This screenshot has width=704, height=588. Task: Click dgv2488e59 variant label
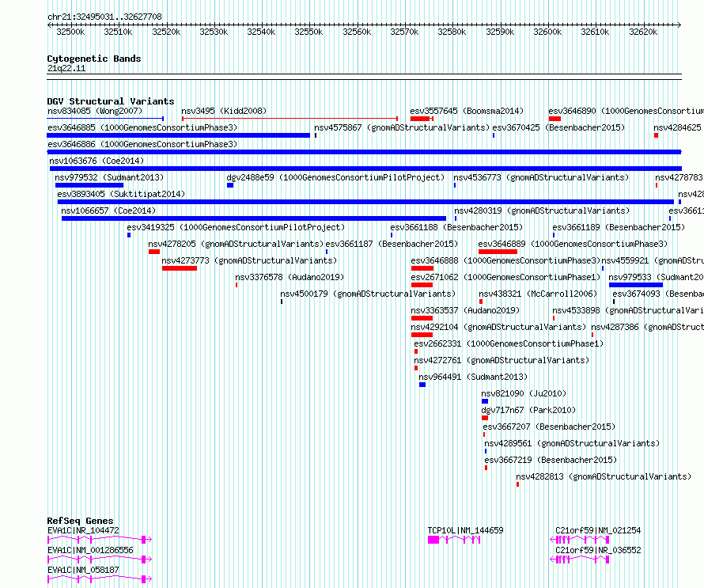tap(335, 177)
